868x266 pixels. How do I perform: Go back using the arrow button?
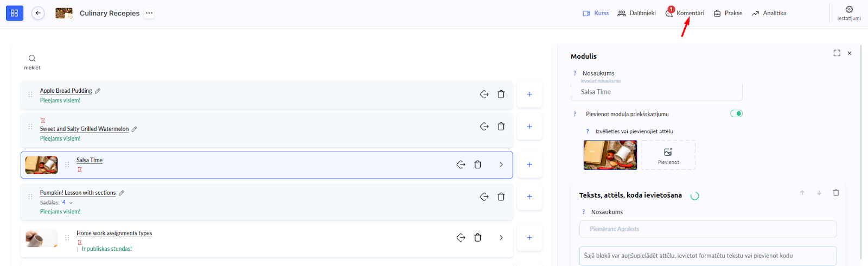(x=38, y=13)
